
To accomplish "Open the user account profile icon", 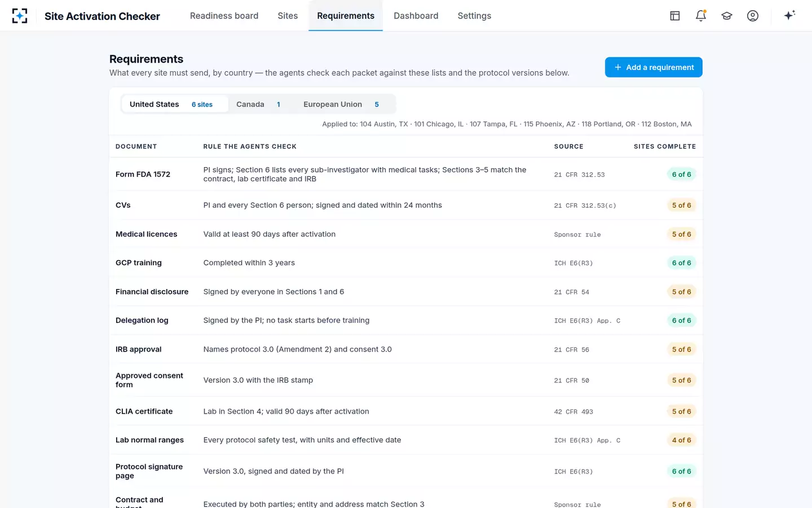I will tap(753, 16).
